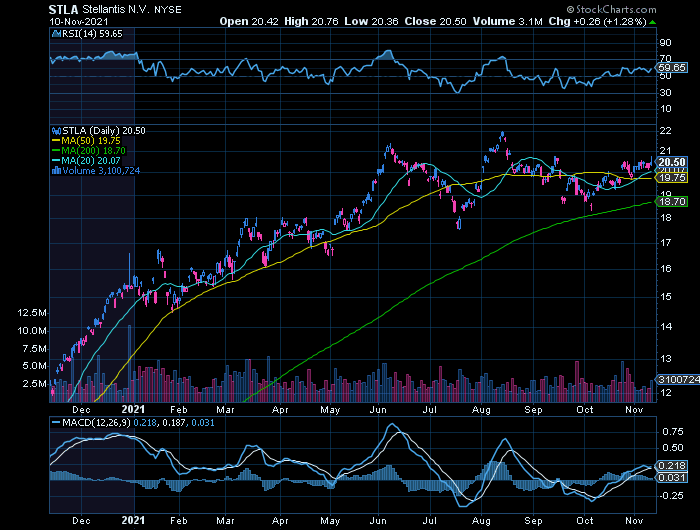This screenshot has width=700, height=530.
Task: Click the Jul label under the MACD panel
Action: coord(429,521)
